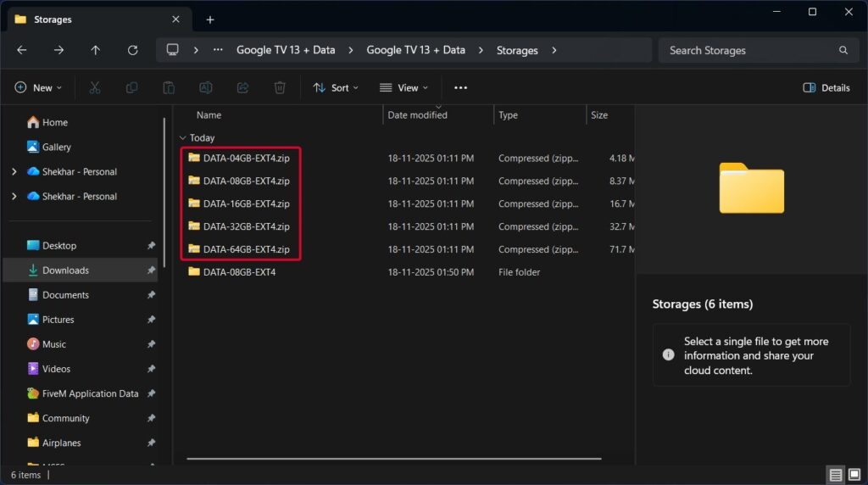Open a new File Explorer tab
868x485 pixels.
point(210,20)
